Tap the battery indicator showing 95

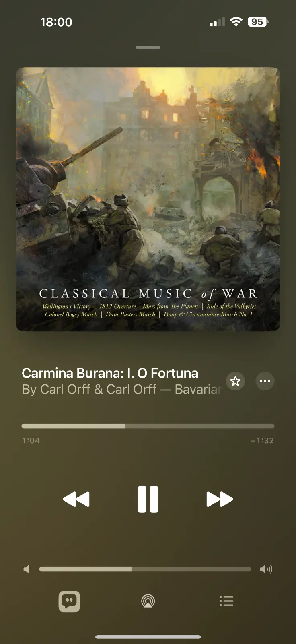tap(258, 22)
